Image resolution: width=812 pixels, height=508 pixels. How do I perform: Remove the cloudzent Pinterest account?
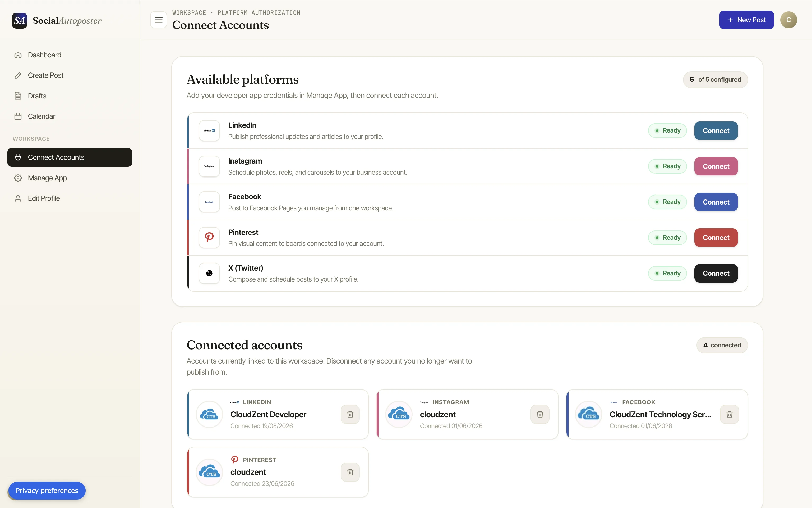click(350, 472)
